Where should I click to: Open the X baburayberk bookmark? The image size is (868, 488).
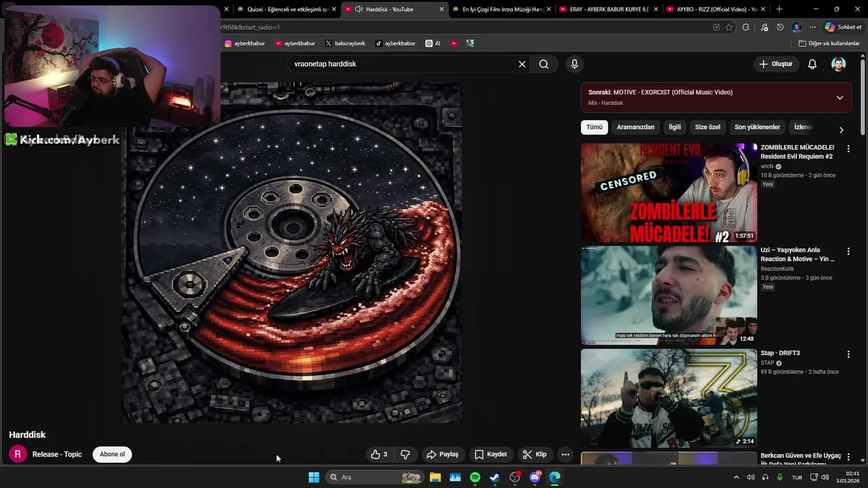pos(344,43)
